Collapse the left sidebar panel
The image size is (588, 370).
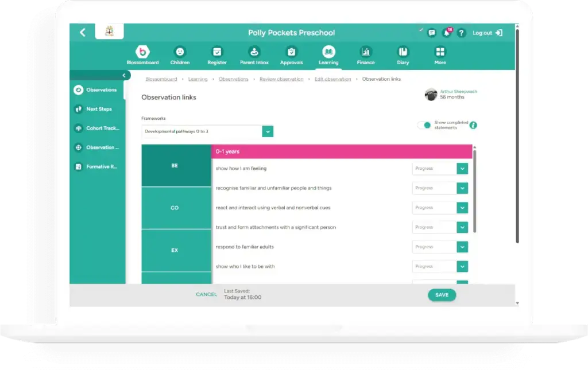[x=124, y=75]
